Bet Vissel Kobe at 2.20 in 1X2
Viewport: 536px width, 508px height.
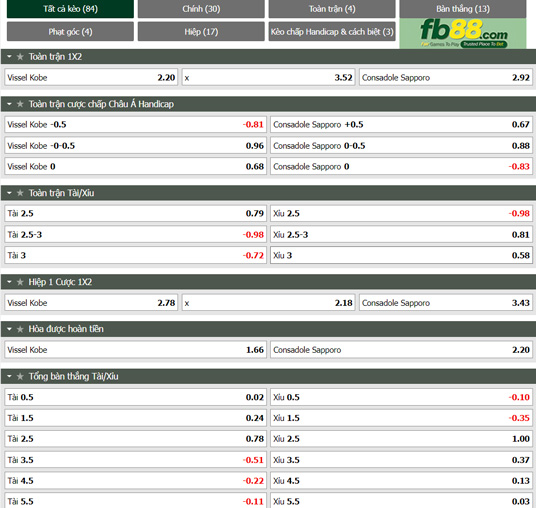coord(91,78)
